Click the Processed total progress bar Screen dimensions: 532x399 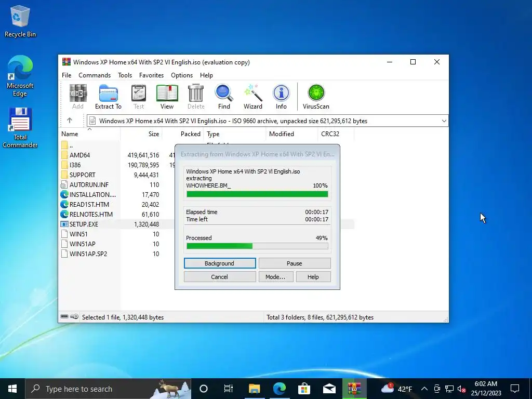257,246
